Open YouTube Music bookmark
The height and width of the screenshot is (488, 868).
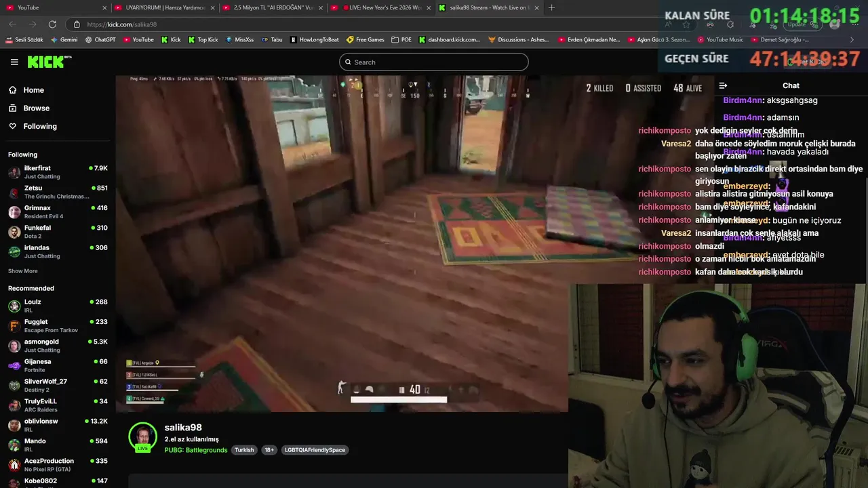click(720, 40)
